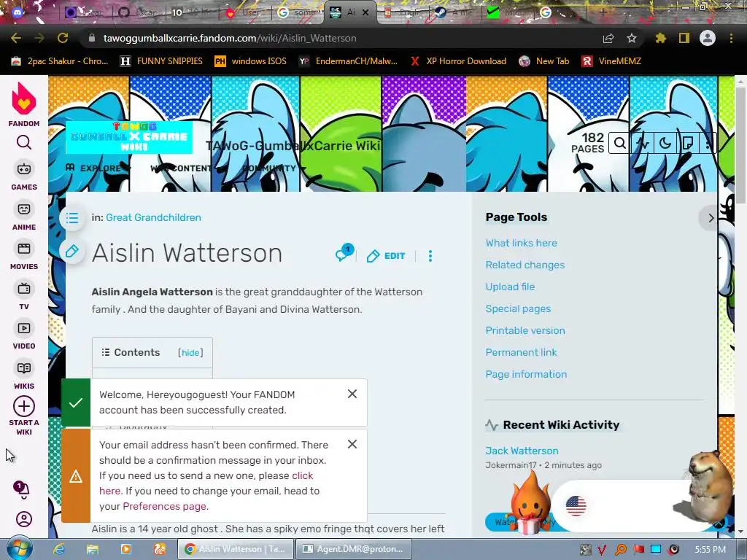
Task: Open the 2pac Shakur bookmark
Action: click(60, 61)
